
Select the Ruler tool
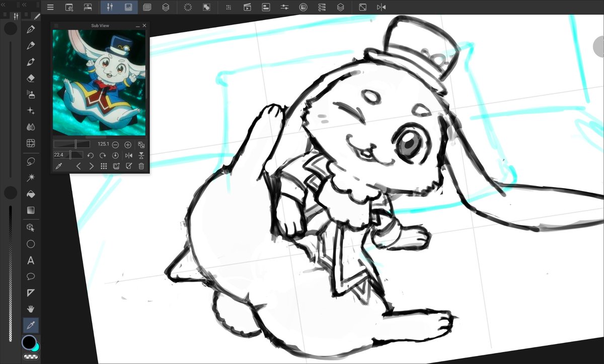[31, 293]
